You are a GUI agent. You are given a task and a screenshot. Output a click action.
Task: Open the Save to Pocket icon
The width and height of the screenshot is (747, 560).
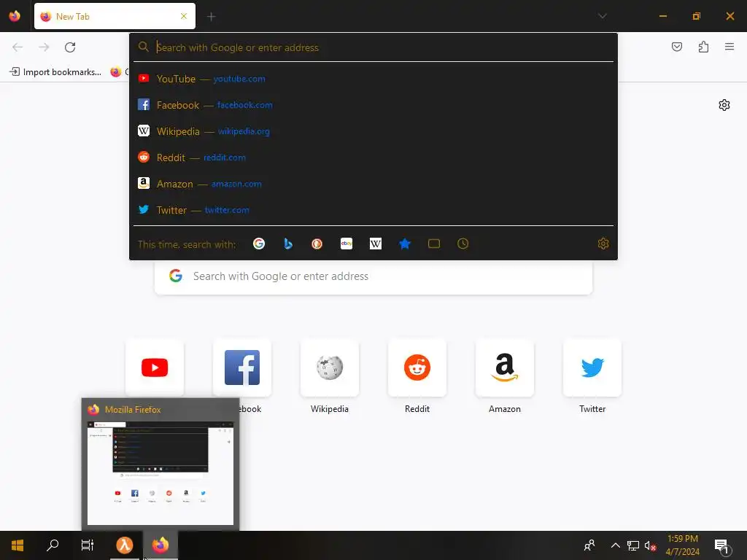[677, 47]
